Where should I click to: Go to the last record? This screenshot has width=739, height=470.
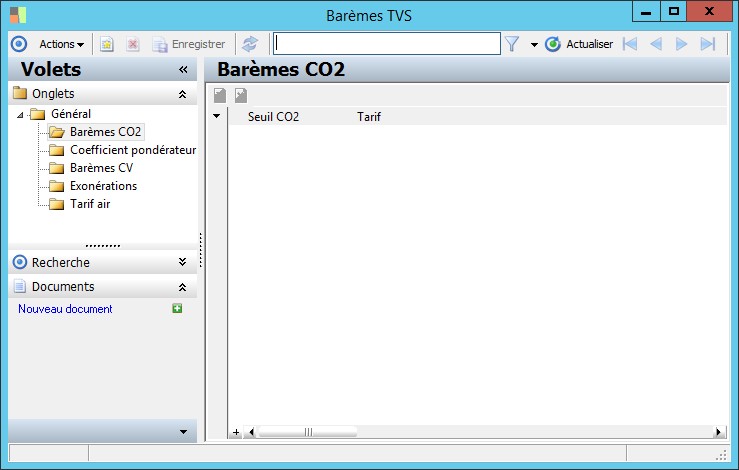(708, 44)
